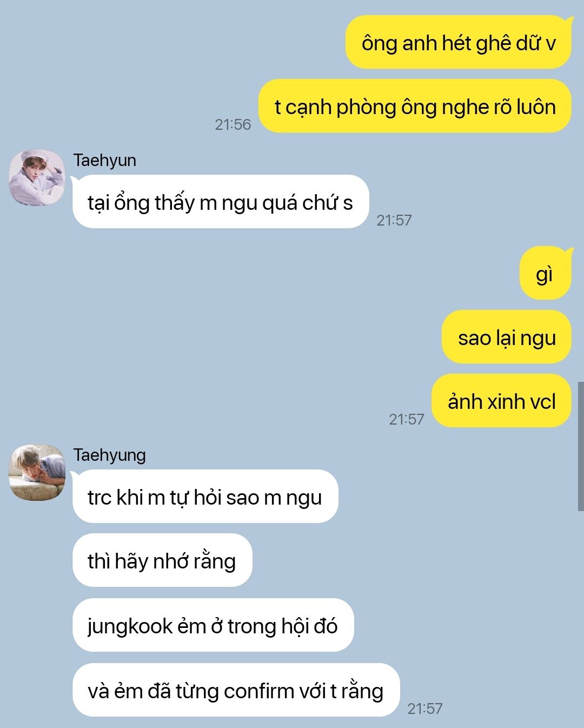This screenshot has height=728, width=584.
Task: Tap the sender name Taehyun
Action: (104, 161)
